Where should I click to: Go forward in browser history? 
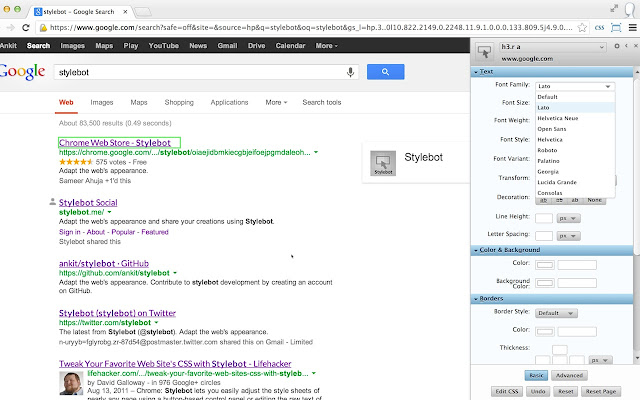pyautogui.click(x=11, y=27)
